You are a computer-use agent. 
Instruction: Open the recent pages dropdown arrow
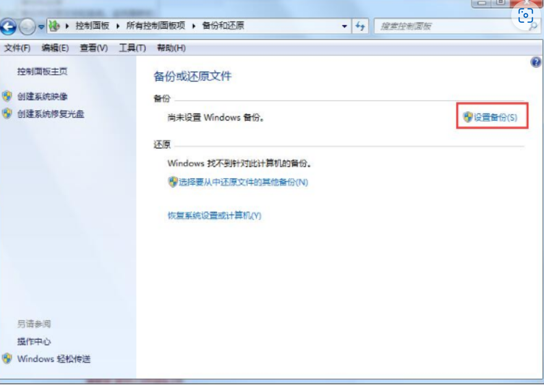click(41, 27)
